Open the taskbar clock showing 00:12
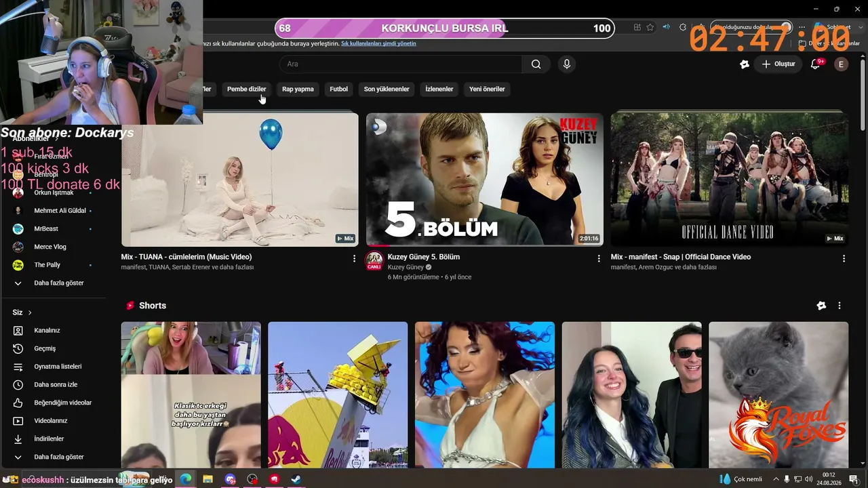The image size is (868, 488). [829, 479]
